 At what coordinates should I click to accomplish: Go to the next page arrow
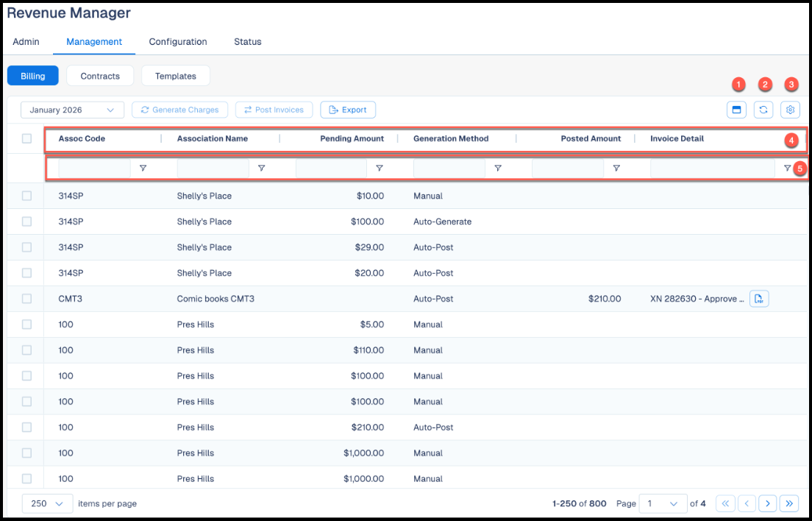tap(767, 503)
